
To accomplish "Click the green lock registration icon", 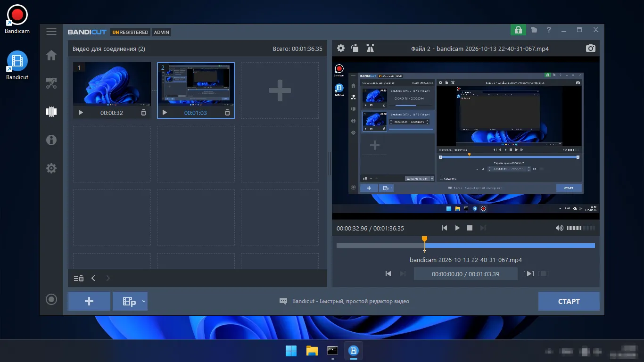I will click(x=518, y=30).
